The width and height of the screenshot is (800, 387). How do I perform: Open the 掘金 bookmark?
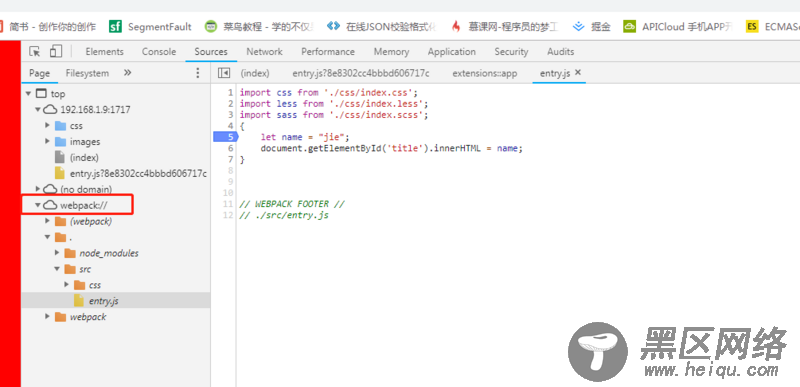click(x=591, y=27)
